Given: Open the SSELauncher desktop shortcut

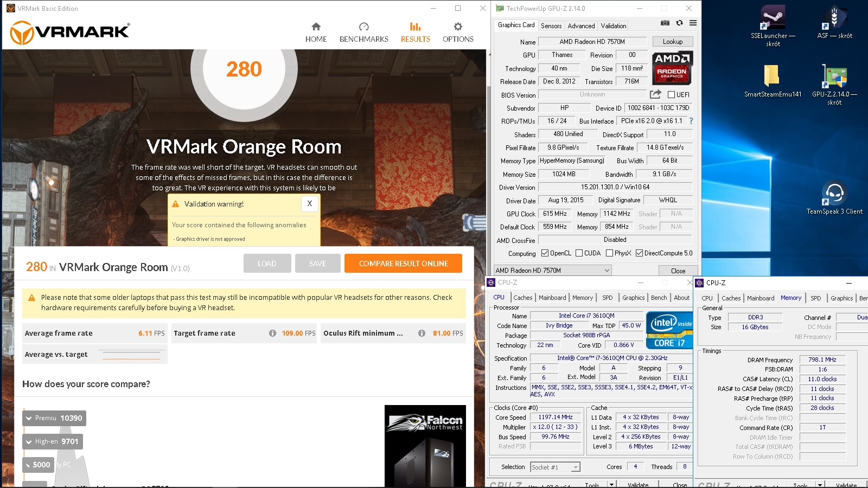Looking at the screenshot, I should pos(773,26).
